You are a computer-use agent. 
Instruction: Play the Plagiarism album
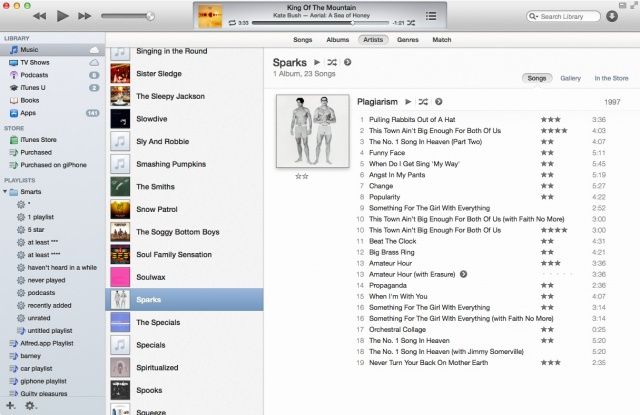click(x=408, y=102)
